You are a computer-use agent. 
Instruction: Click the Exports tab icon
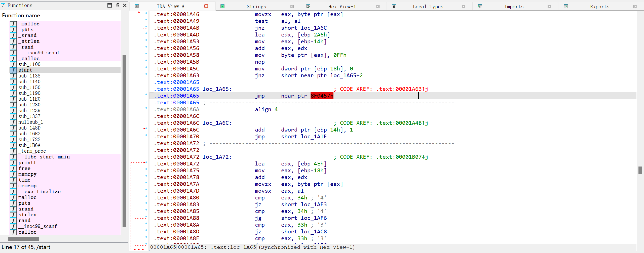coord(566,7)
